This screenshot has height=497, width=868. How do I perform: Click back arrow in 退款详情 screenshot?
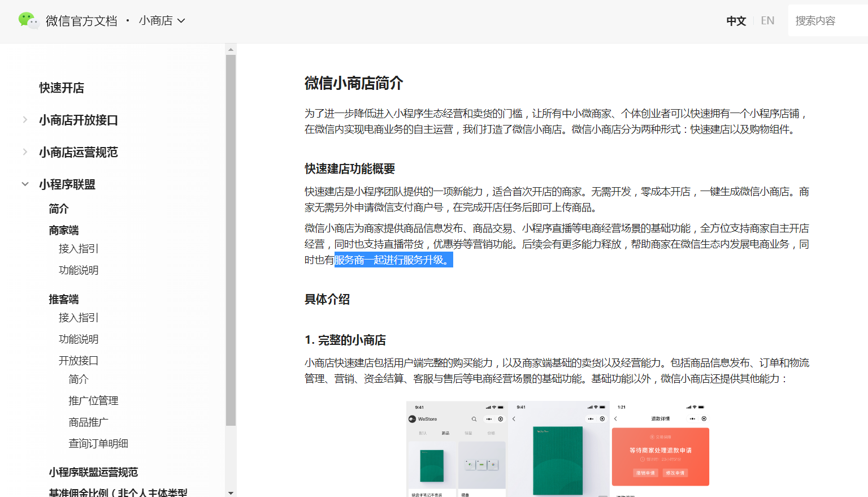(615, 419)
